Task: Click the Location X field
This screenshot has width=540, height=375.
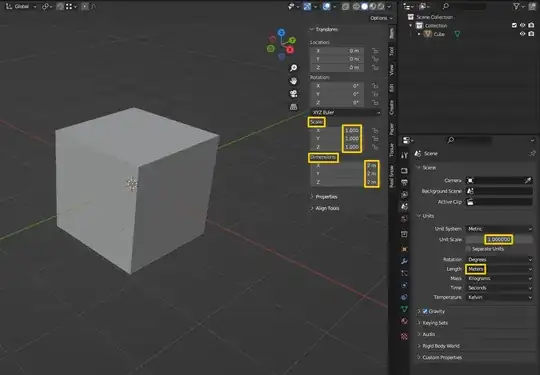Action: coord(336,51)
